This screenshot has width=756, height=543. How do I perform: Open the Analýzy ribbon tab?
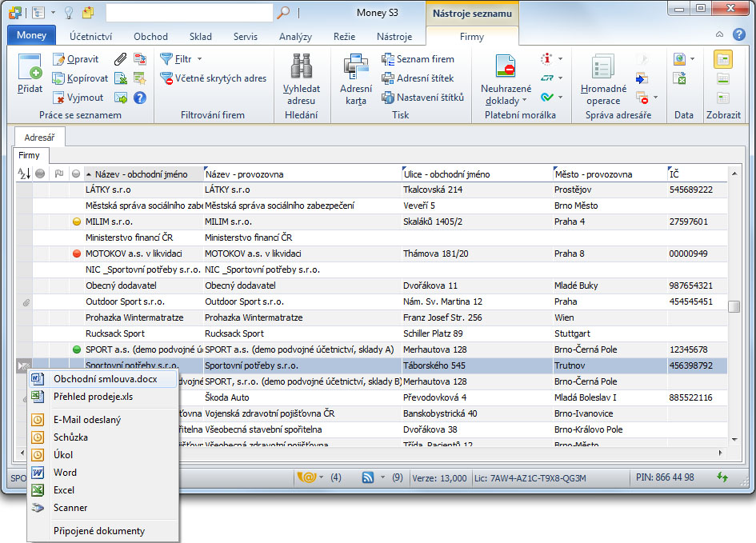coord(295,37)
